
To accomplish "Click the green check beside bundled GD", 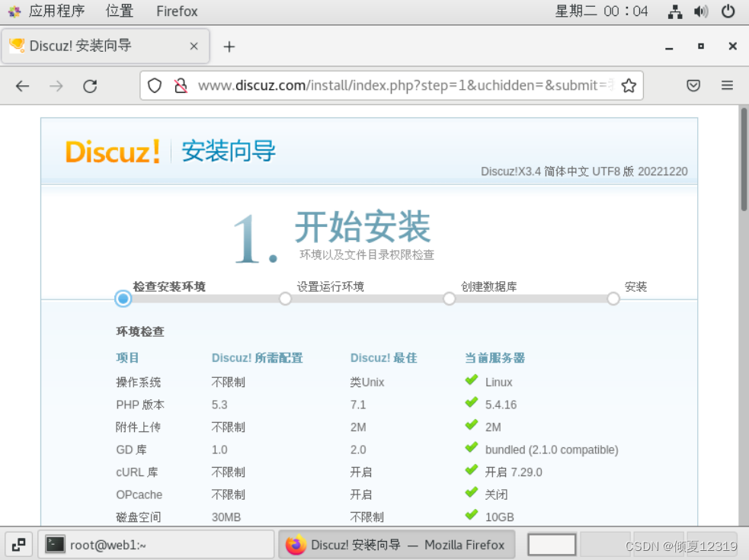I will coord(472,448).
